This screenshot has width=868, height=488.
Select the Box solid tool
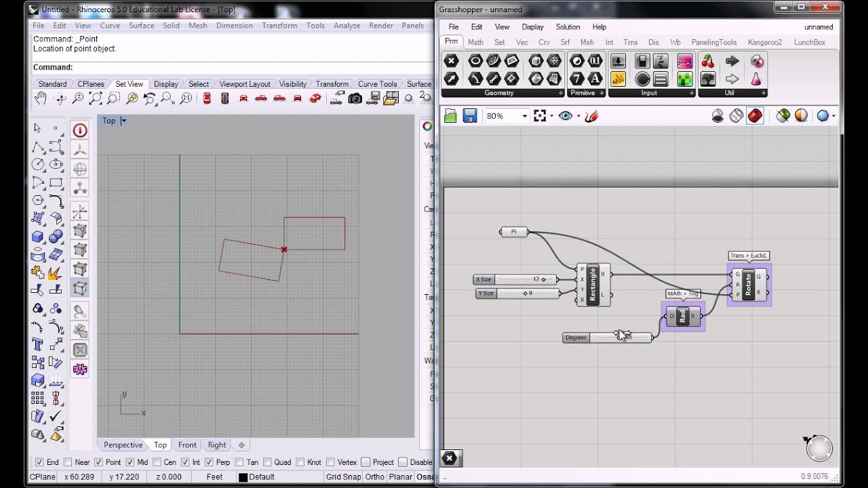[x=37, y=237]
